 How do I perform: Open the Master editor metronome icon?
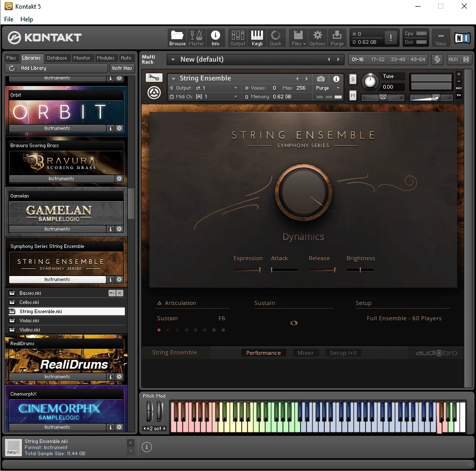[x=196, y=38]
